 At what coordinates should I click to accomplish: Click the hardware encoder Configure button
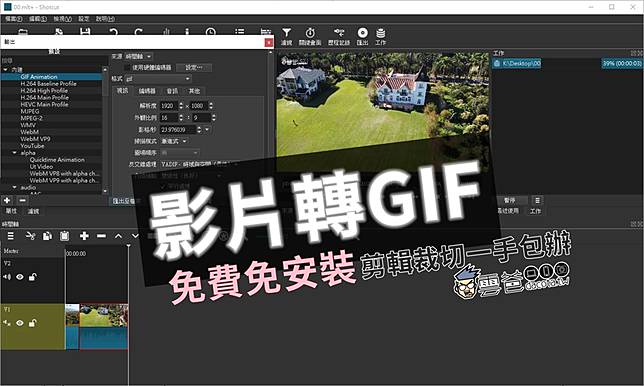[x=194, y=67]
